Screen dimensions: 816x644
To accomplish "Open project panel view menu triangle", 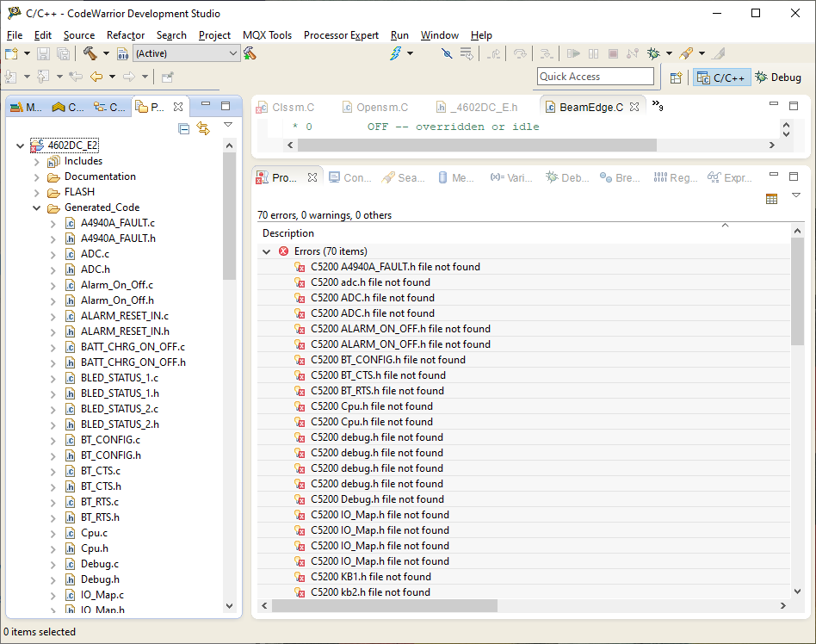I will pyautogui.click(x=228, y=125).
